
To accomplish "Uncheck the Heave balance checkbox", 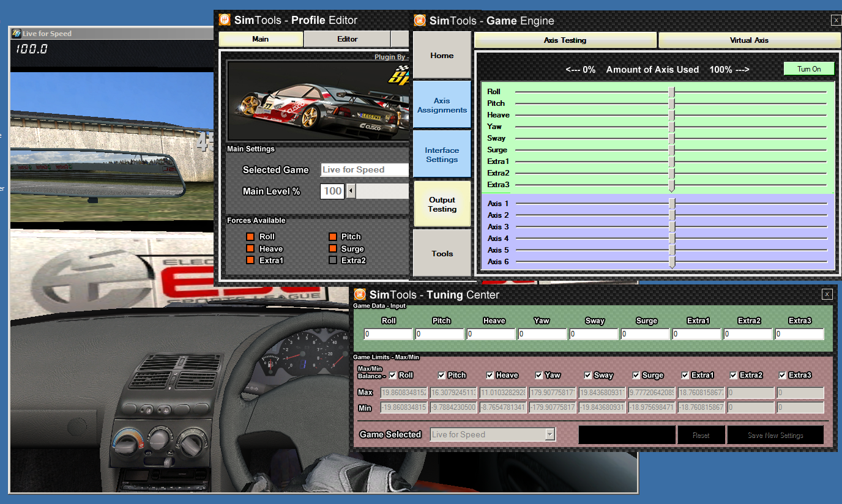I will pyautogui.click(x=490, y=375).
